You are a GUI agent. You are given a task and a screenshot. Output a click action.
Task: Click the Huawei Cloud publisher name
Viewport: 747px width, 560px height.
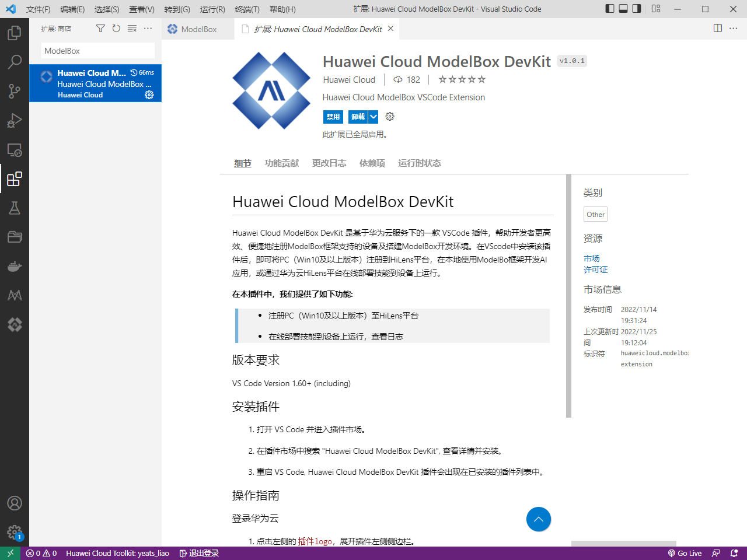pyautogui.click(x=349, y=80)
